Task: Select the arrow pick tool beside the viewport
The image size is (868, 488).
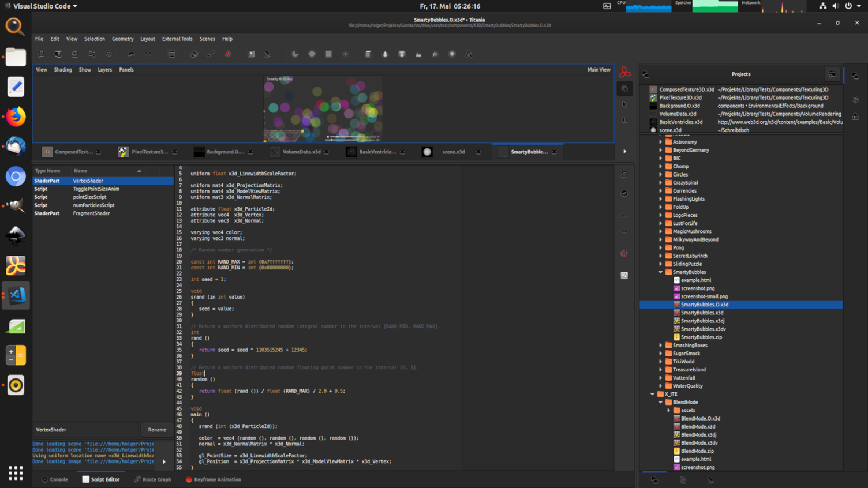Action: [x=624, y=104]
